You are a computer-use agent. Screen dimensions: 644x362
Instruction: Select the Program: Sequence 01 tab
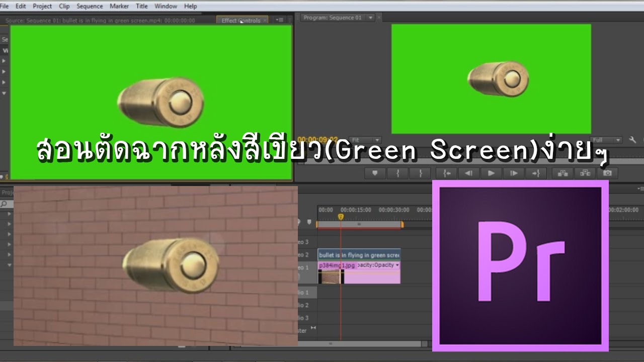click(333, 18)
